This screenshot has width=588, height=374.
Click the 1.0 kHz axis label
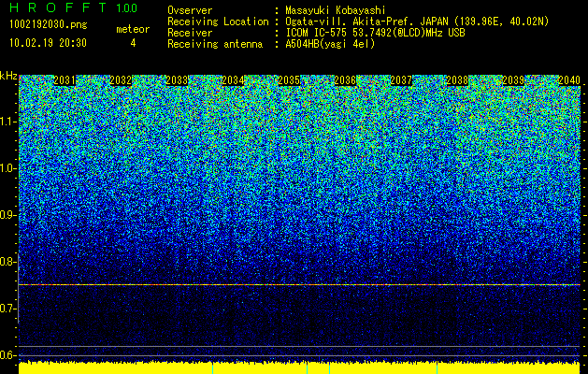pyautogui.click(x=7, y=168)
